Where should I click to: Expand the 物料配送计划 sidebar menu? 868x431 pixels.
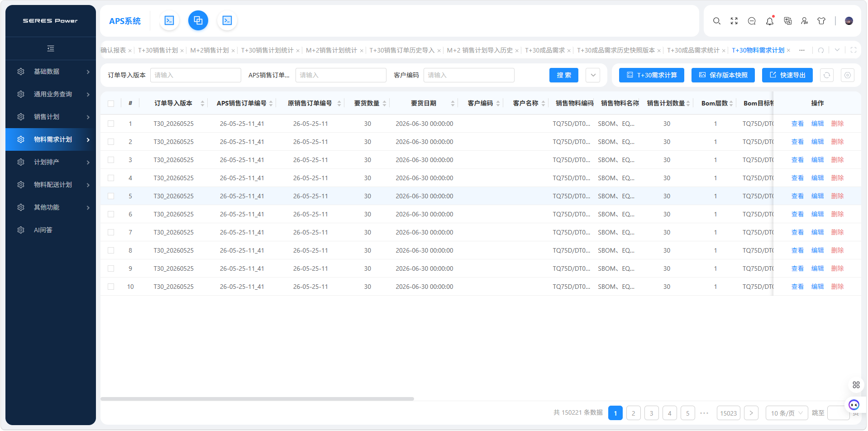(x=51, y=185)
